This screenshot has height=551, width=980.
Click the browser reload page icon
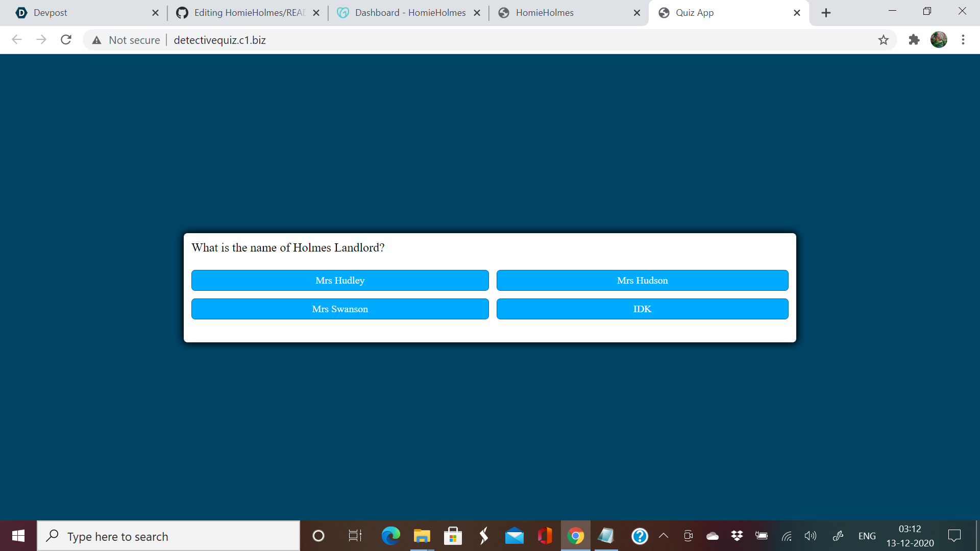pyautogui.click(x=66, y=40)
